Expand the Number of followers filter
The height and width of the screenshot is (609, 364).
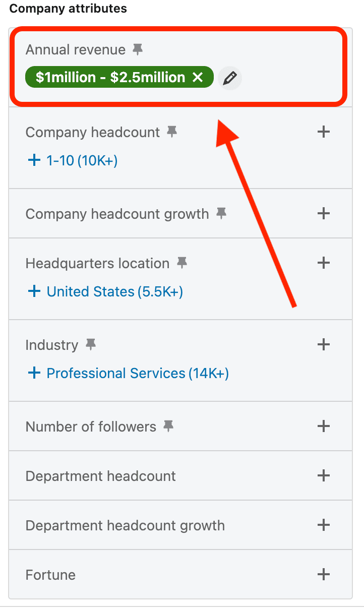323,427
